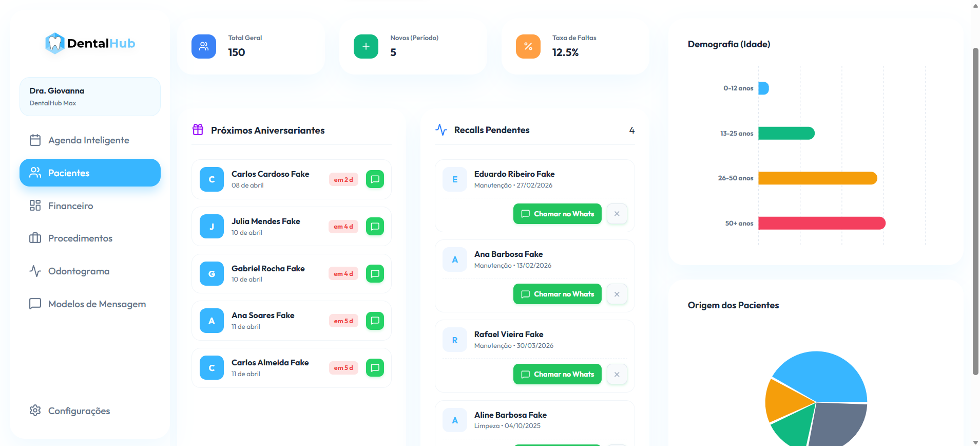Viewport: 980px width, 446px height.
Task: Go to the Financeiro section
Action: click(70, 206)
